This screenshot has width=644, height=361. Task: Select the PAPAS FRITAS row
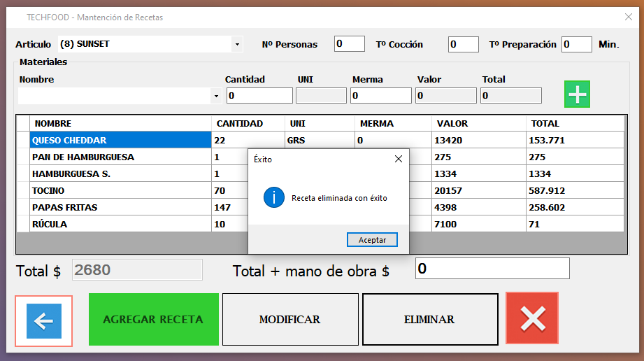[120, 208]
